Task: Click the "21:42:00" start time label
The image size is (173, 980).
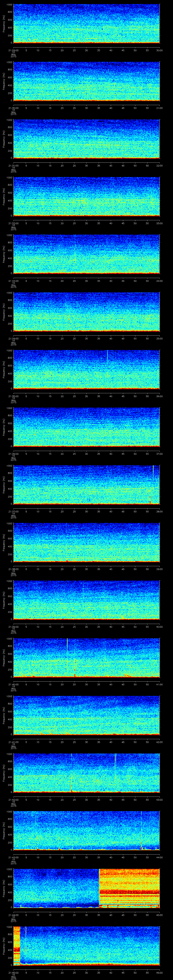Action: pyautogui.click(x=13, y=800)
